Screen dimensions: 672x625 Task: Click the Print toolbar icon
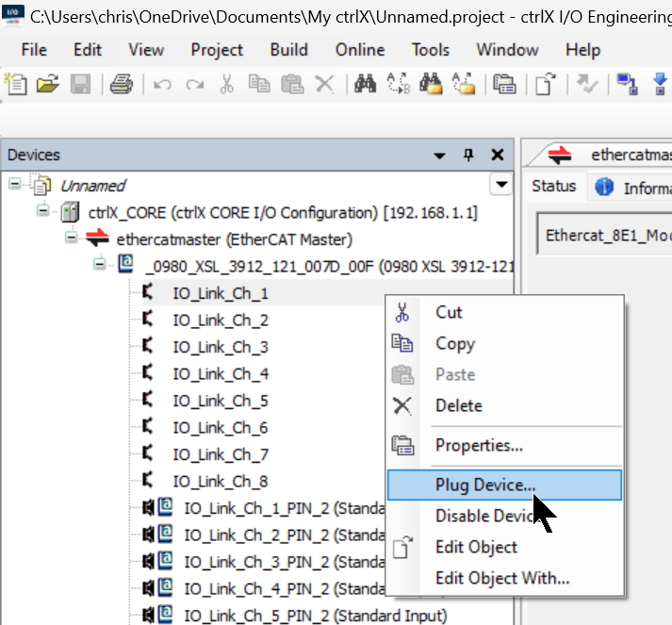(x=122, y=84)
